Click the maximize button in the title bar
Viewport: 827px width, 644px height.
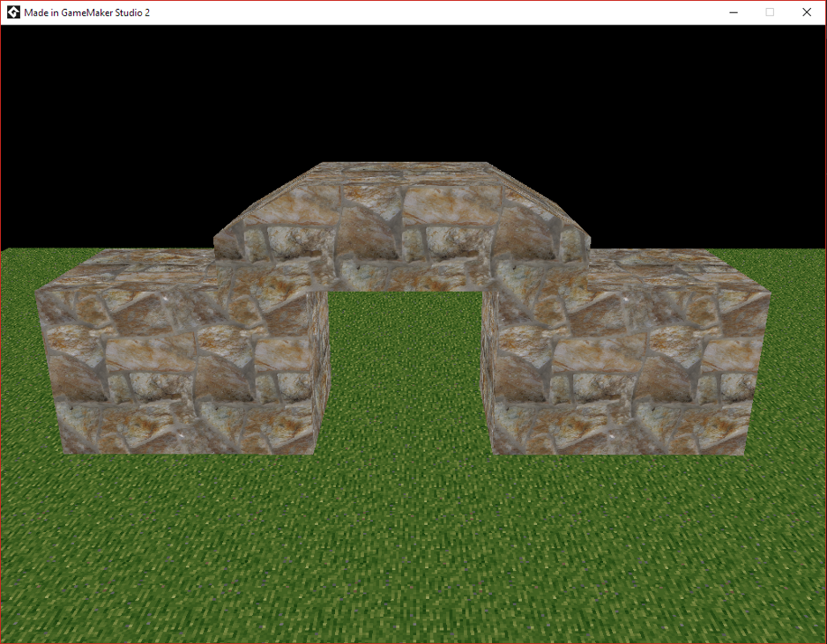coord(770,12)
